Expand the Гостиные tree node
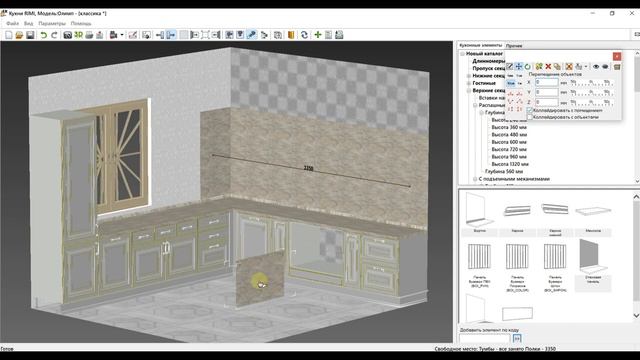The height and width of the screenshot is (360, 640). 469,83
